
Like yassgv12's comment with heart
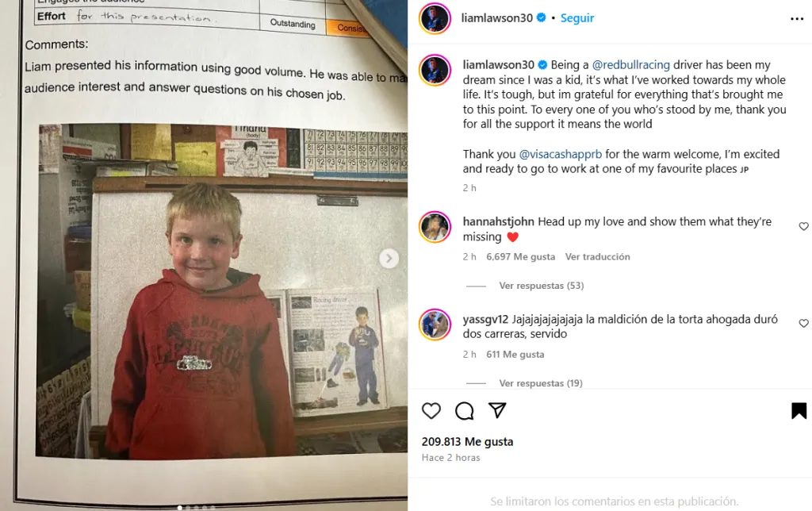tap(804, 323)
